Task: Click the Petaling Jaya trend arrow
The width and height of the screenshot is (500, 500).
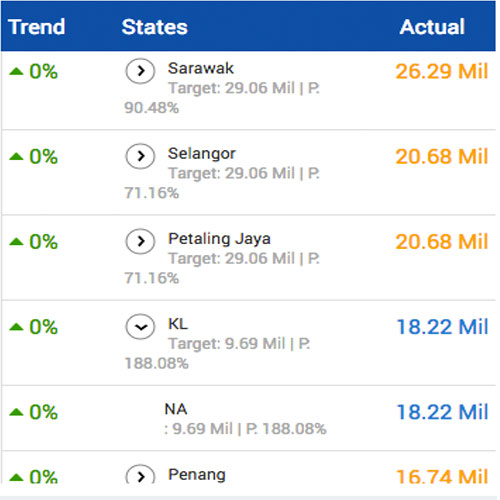Action: pos(16,241)
